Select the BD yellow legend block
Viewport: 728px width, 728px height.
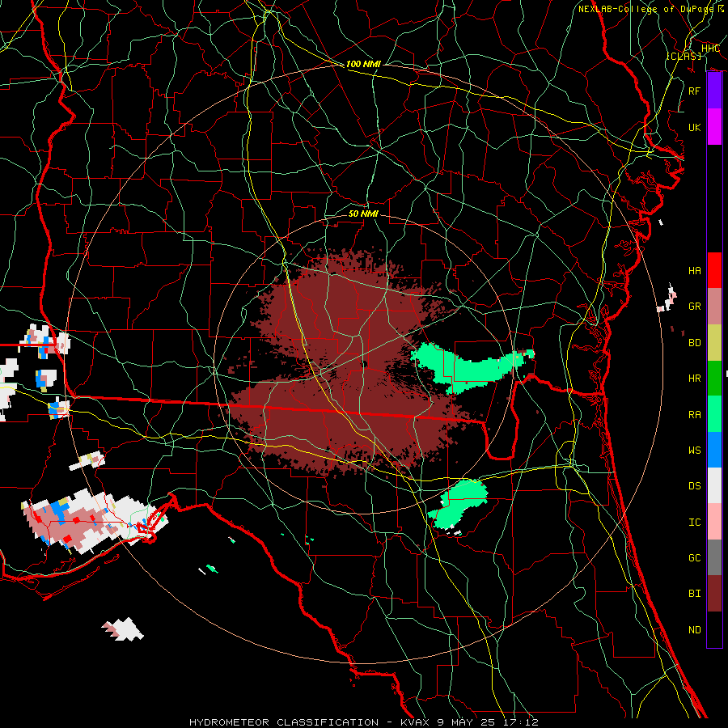click(714, 343)
